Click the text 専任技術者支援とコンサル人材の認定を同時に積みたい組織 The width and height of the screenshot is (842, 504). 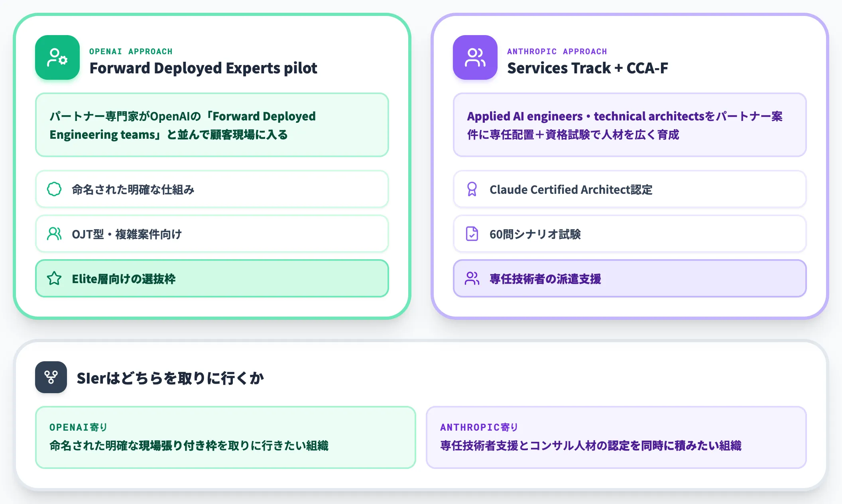(591, 445)
